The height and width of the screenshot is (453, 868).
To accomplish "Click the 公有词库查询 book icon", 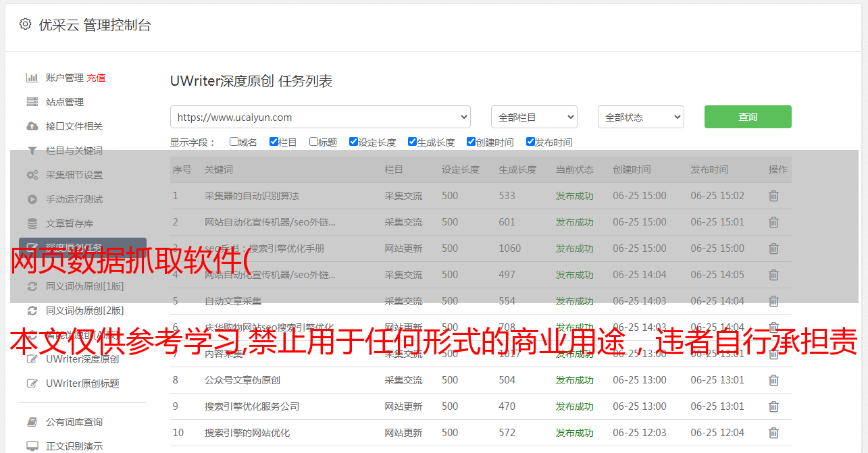I will pos(32,422).
